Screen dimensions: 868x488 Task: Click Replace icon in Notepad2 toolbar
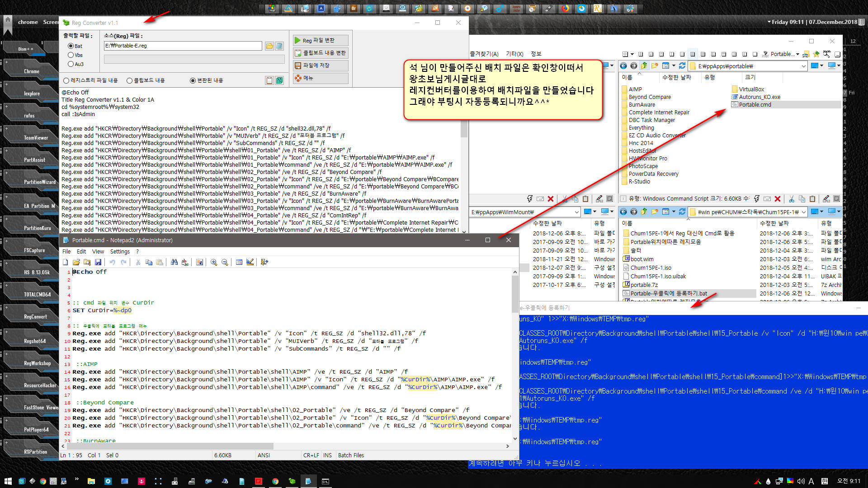point(185,262)
